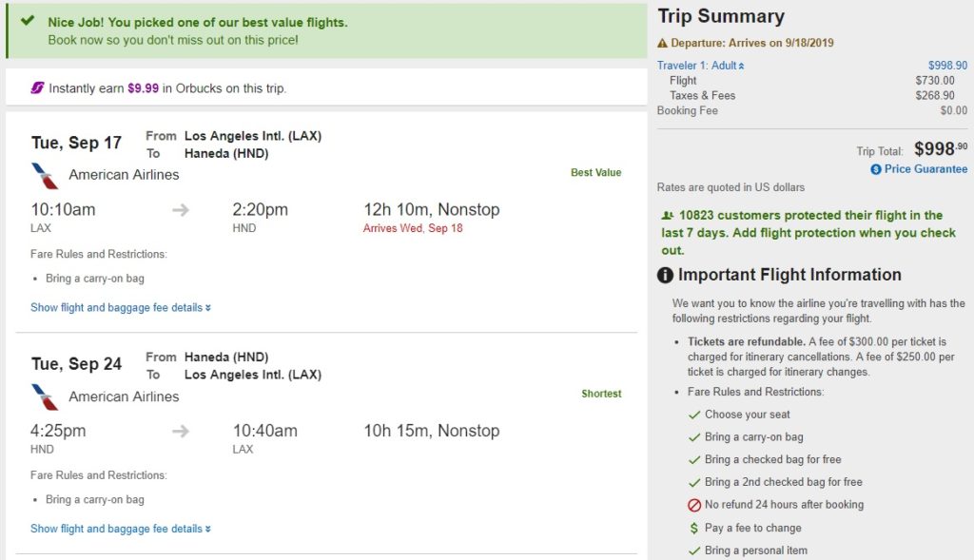Click warning triangle beside Departure arrival notice
This screenshot has height=560, width=974.
click(x=663, y=44)
